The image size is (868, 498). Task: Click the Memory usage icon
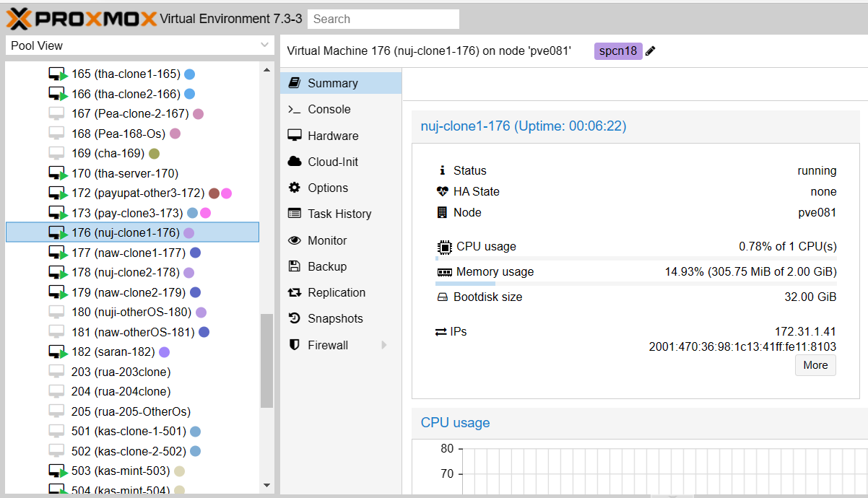[444, 273]
